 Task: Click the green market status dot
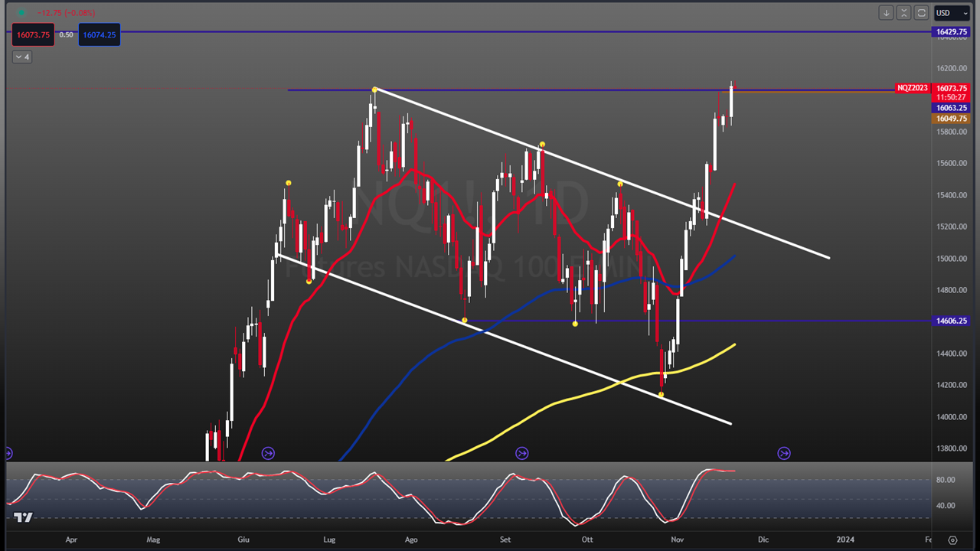point(21,13)
